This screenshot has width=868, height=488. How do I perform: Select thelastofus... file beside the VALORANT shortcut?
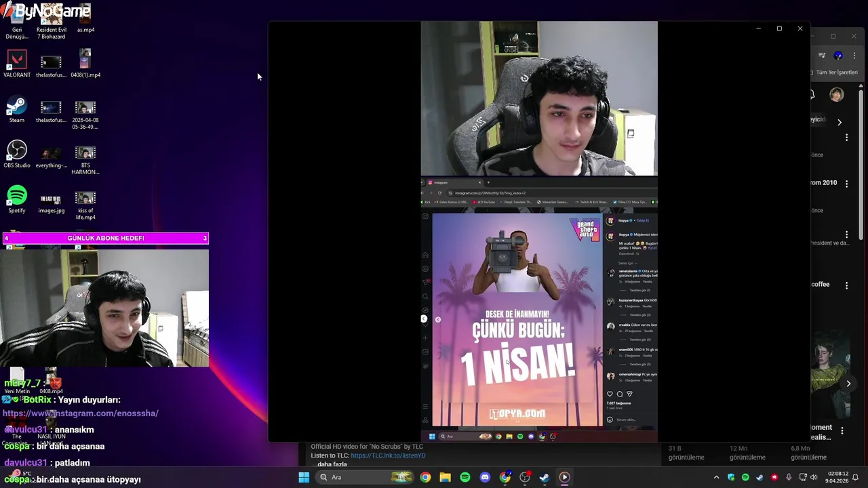[52, 66]
